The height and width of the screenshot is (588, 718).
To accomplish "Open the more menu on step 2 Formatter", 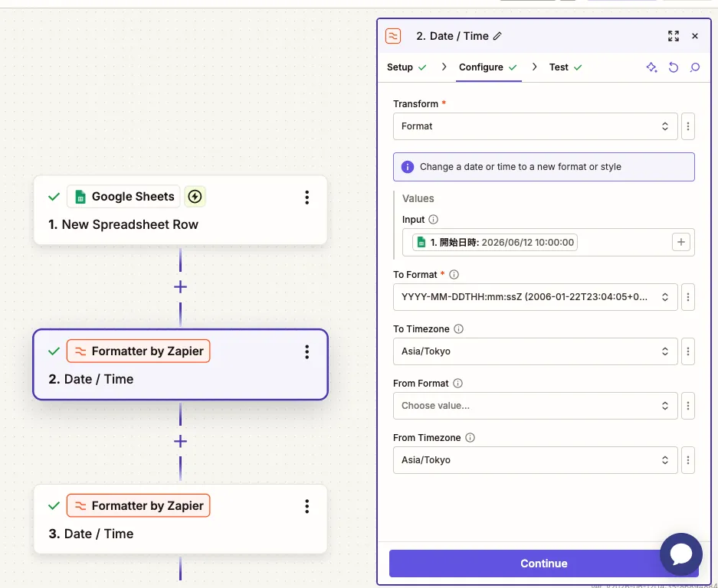I will (x=307, y=352).
